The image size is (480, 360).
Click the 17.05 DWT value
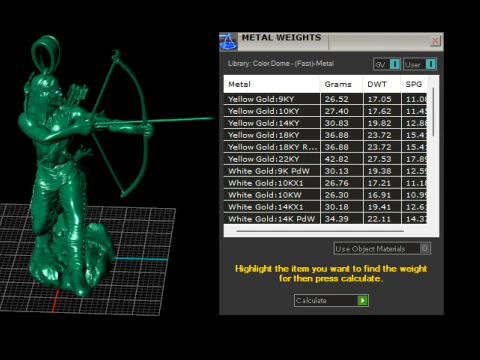pyautogui.click(x=379, y=99)
